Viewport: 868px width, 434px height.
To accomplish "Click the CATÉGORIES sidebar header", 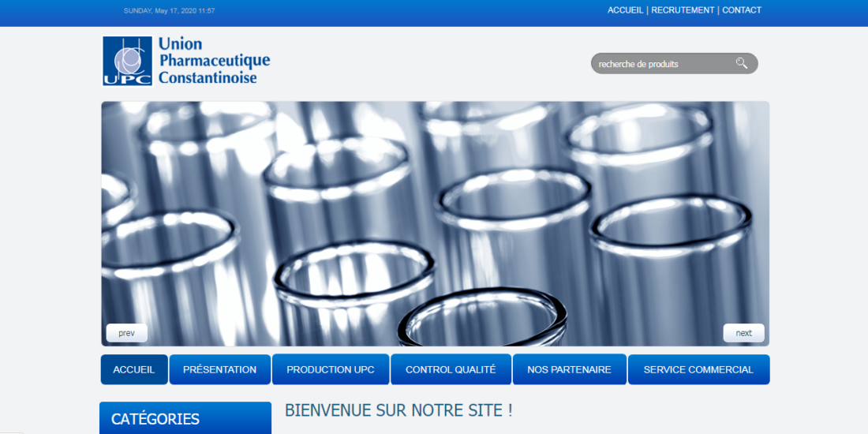I will click(185, 418).
